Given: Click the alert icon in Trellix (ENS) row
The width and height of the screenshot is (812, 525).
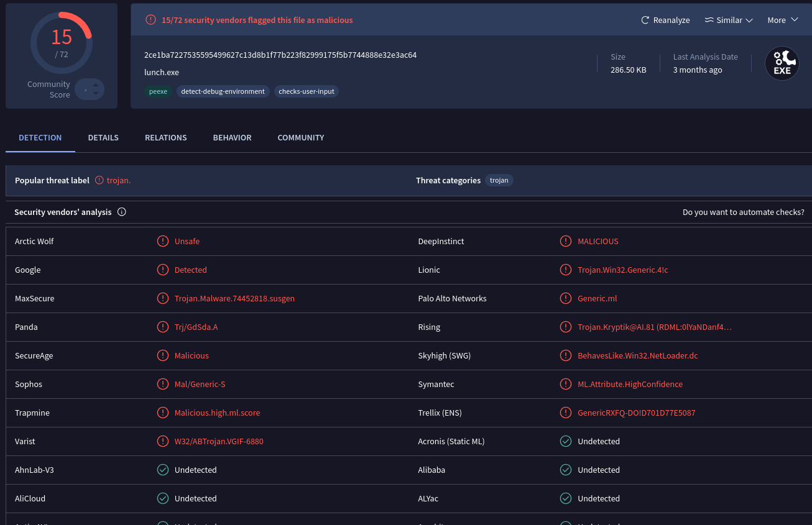Looking at the screenshot, I should (x=566, y=413).
